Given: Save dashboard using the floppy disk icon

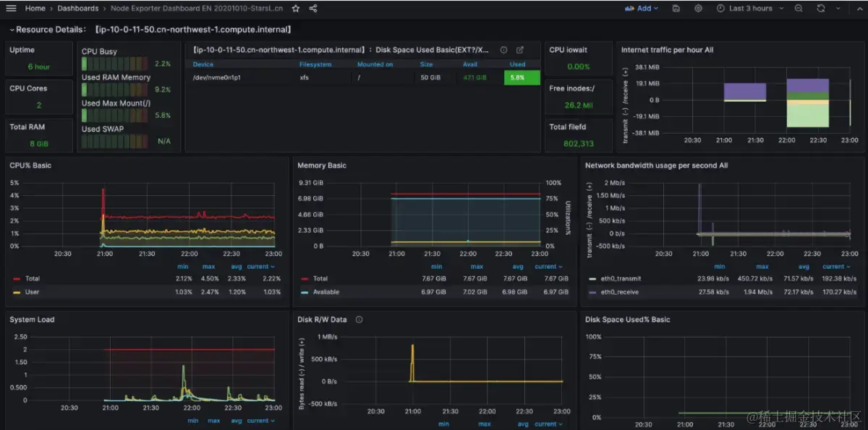Looking at the screenshot, I should pos(676,9).
